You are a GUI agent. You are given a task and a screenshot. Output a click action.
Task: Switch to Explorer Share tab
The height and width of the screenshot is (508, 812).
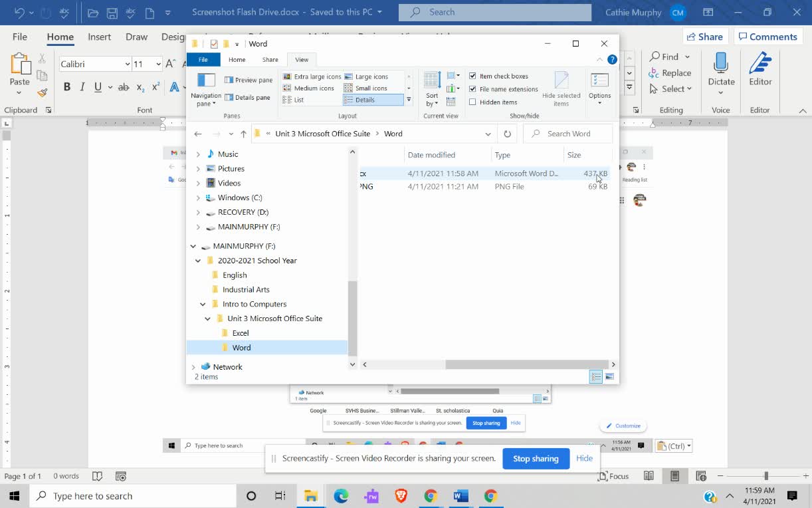click(x=270, y=60)
